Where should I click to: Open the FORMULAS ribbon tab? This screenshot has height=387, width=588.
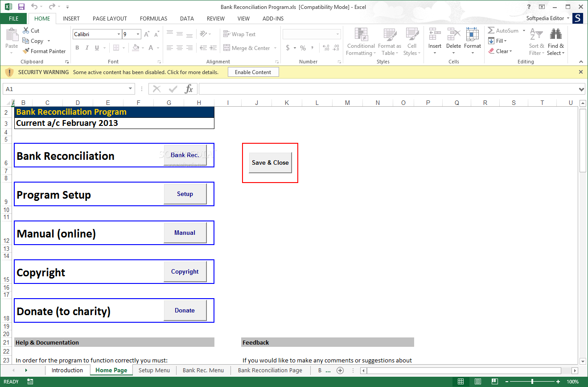pos(153,18)
